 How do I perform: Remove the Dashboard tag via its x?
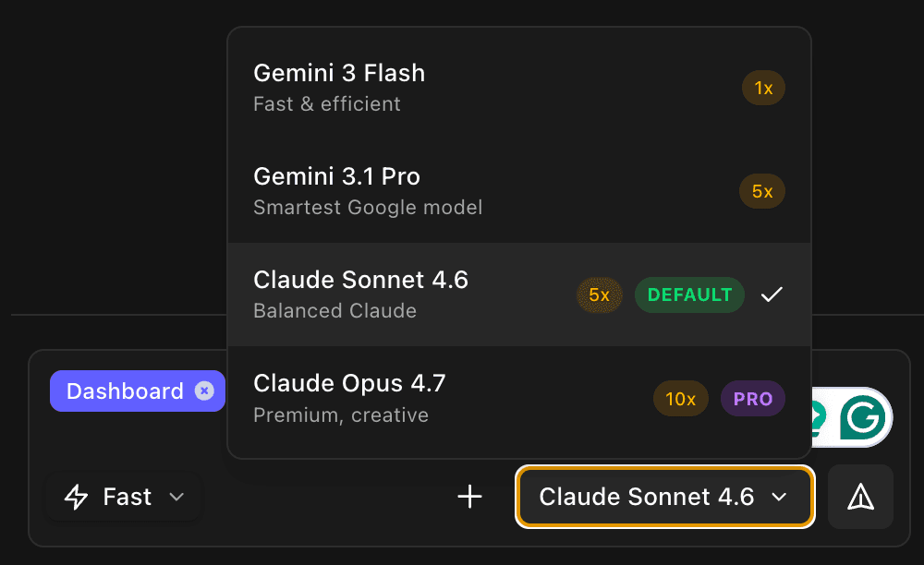pos(204,391)
